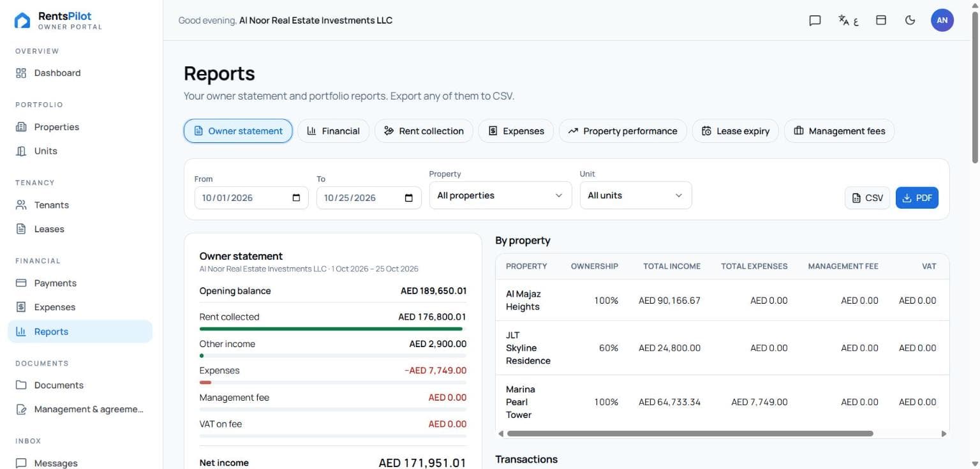Click the Dashboard grid icon in sidebar

coord(21,73)
